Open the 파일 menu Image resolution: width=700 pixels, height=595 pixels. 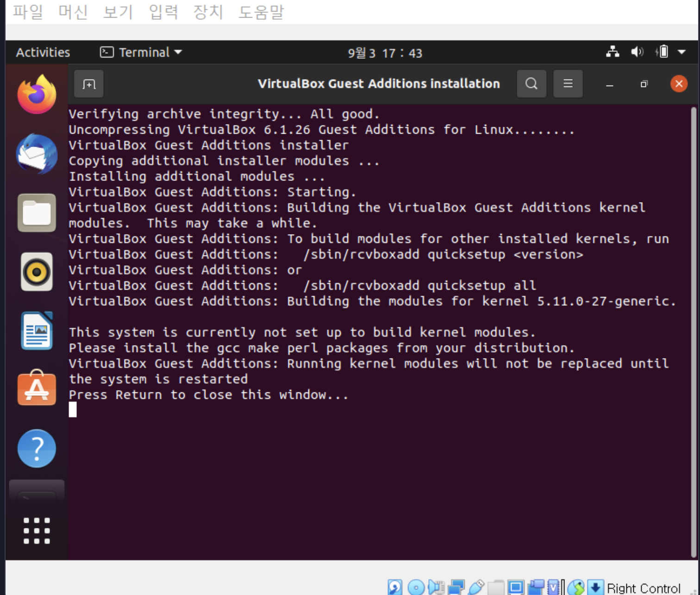[x=28, y=12]
